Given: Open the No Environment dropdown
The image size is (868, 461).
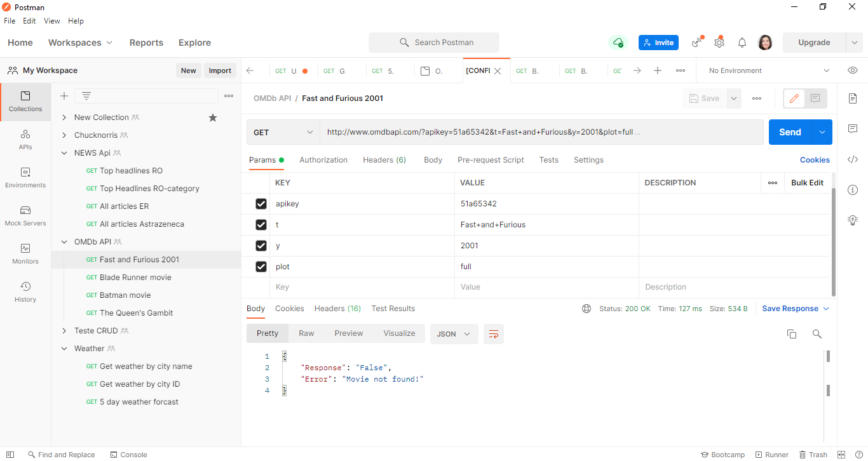Looking at the screenshot, I should click(x=770, y=70).
